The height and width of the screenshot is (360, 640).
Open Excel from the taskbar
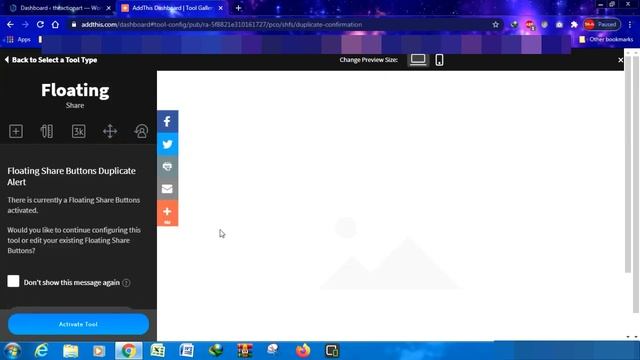(x=158, y=351)
